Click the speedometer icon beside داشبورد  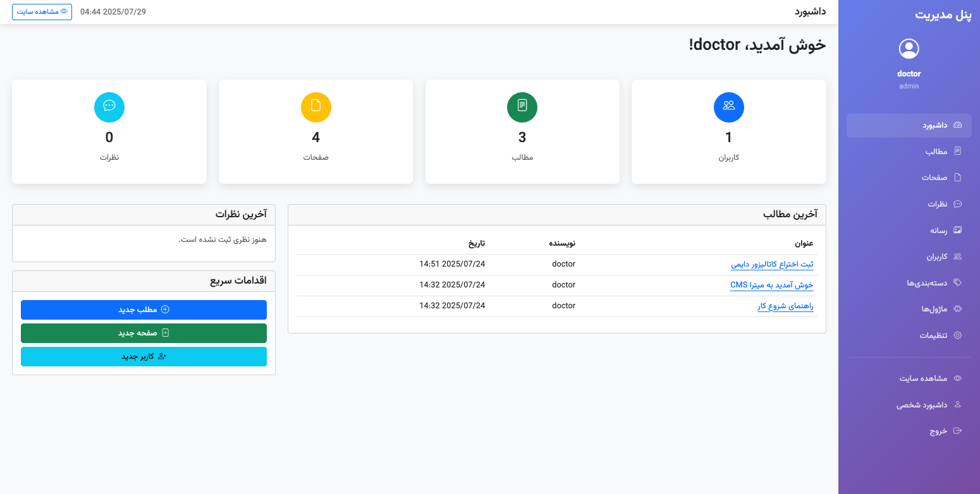[957, 125]
